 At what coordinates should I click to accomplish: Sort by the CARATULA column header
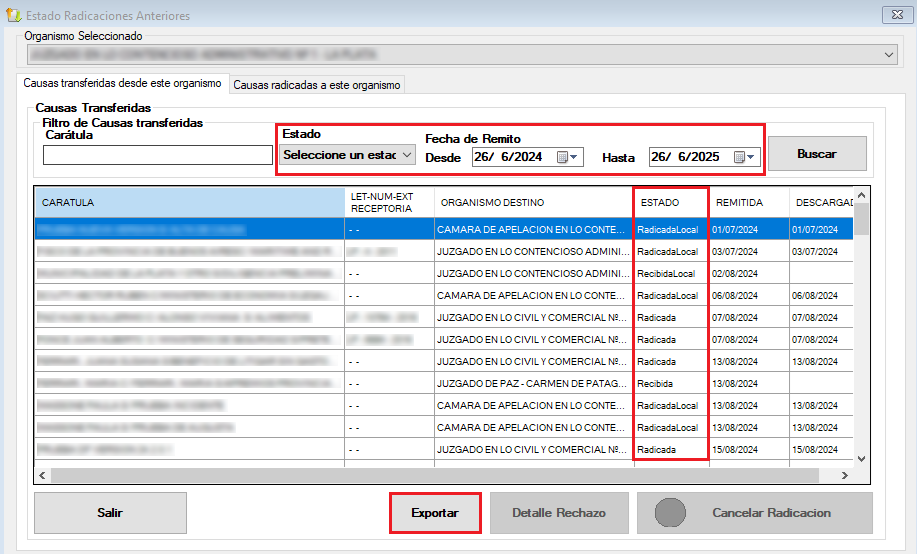(190, 203)
